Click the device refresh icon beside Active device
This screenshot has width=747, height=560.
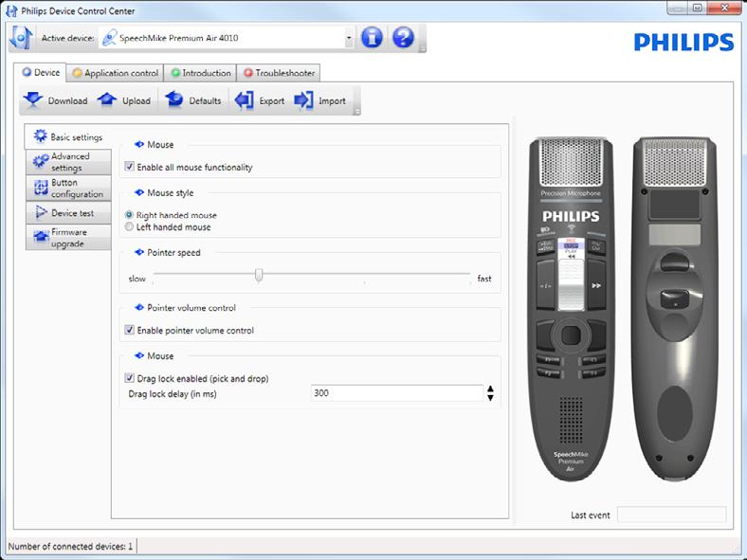21,38
